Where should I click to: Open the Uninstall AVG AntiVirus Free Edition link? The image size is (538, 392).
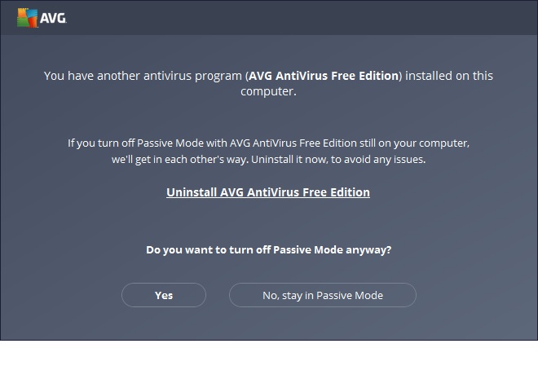point(268,192)
